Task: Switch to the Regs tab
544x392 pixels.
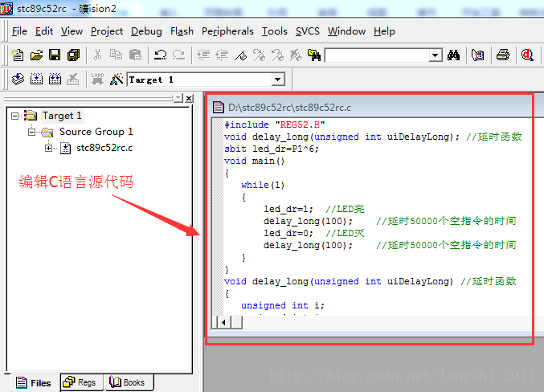Action: (82, 382)
